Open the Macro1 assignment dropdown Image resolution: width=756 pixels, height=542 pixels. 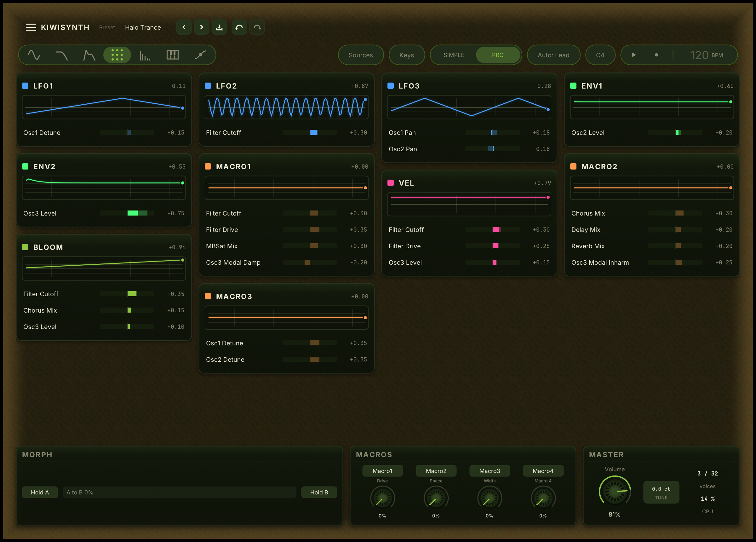click(382, 470)
